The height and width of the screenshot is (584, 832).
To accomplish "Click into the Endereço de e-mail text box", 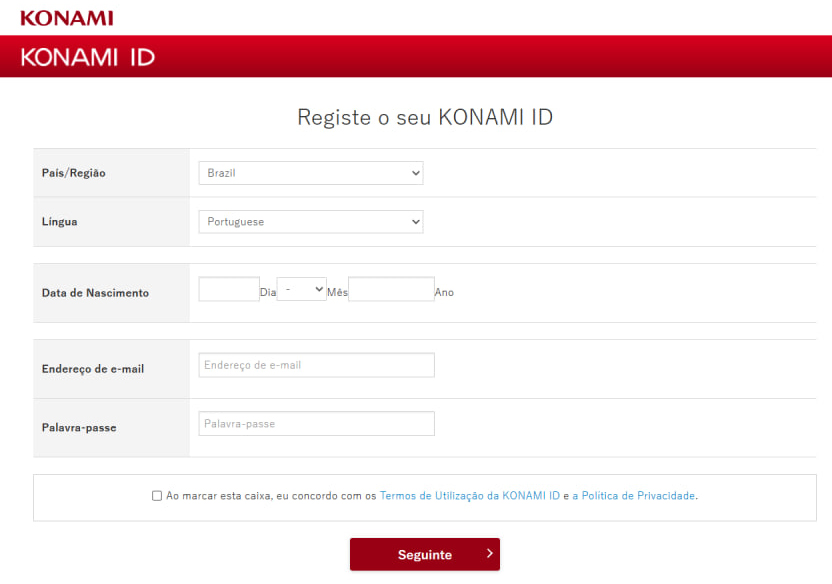I will click(x=316, y=365).
